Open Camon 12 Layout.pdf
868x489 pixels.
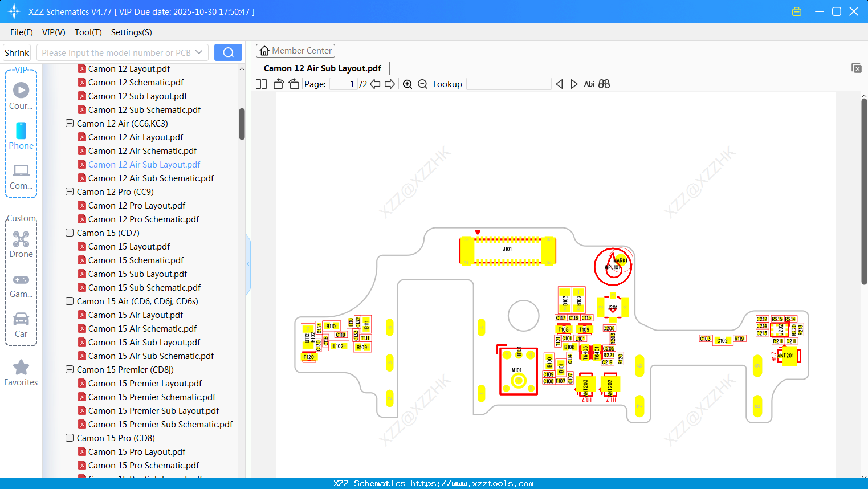pos(129,68)
